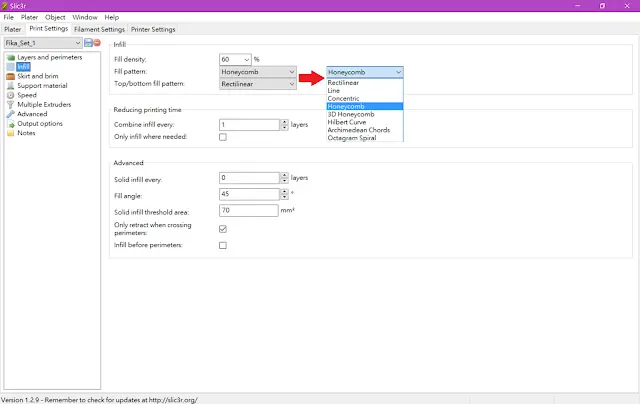Click the Skirt and brim icon
640x404 pixels.
11,76
